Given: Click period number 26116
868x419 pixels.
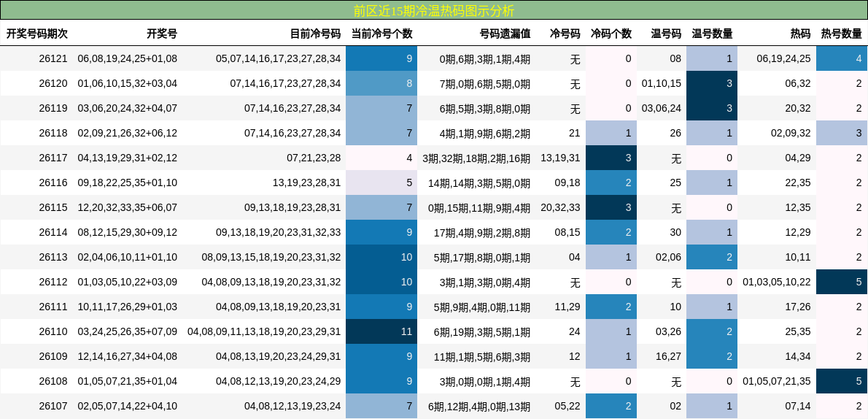Looking at the screenshot, I should click(x=53, y=183).
